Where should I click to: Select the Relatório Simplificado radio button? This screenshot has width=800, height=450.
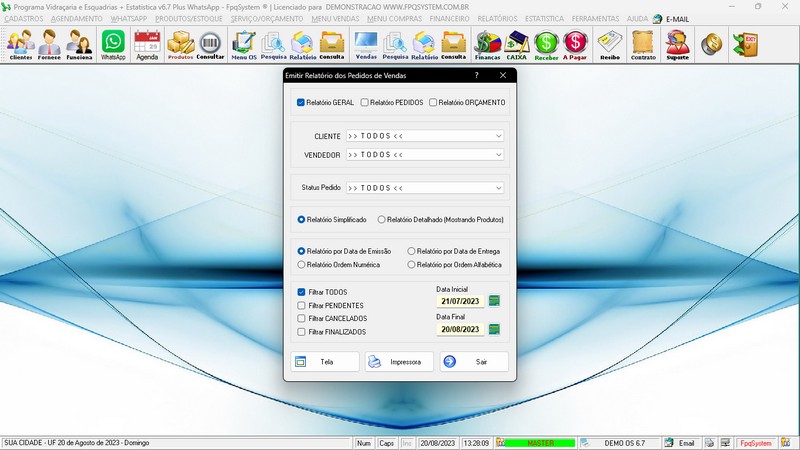click(x=301, y=219)
